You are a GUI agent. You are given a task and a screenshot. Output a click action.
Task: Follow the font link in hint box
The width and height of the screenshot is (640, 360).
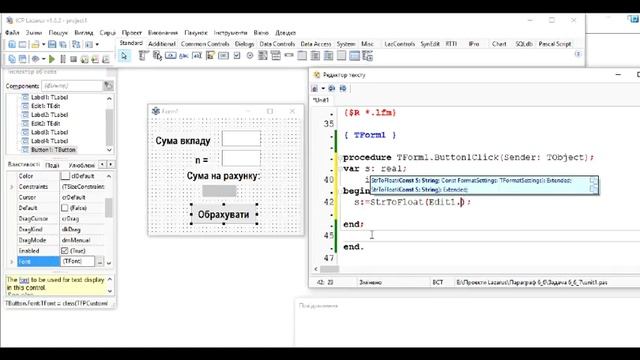point(24,280)
